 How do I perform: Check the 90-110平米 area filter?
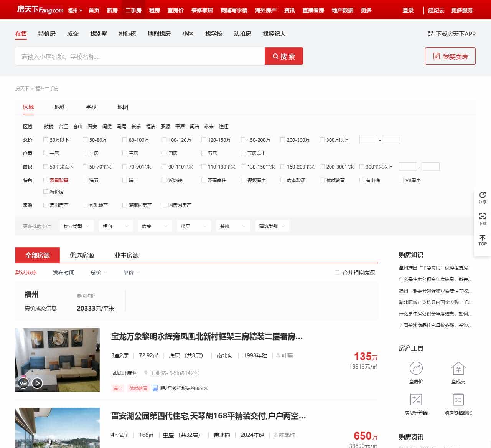point(164,167)
